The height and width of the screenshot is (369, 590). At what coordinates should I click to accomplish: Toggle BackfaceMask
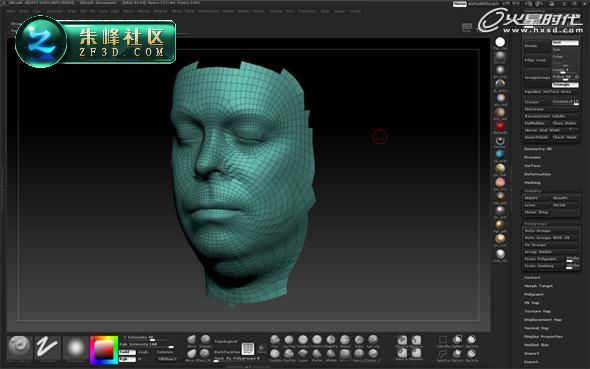[227, 352]
